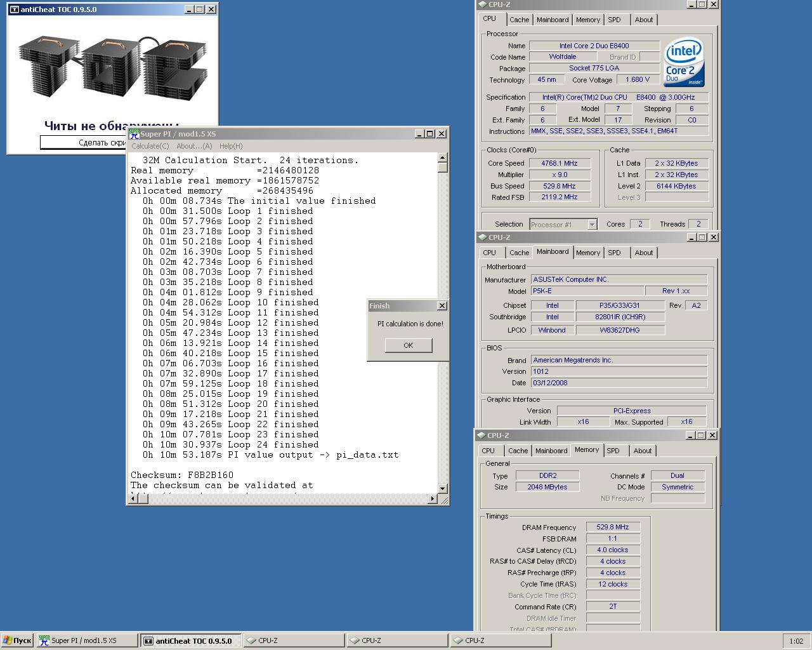Viewport: 812px width, 650px height.
Task: Click the motherboard model P5K-E field
Action: point(587,291)
